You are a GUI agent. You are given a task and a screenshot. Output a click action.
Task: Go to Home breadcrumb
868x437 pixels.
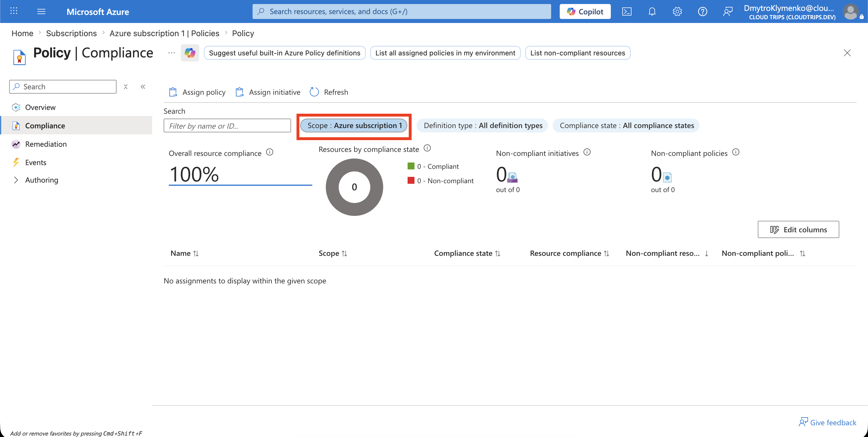point(22,33)
